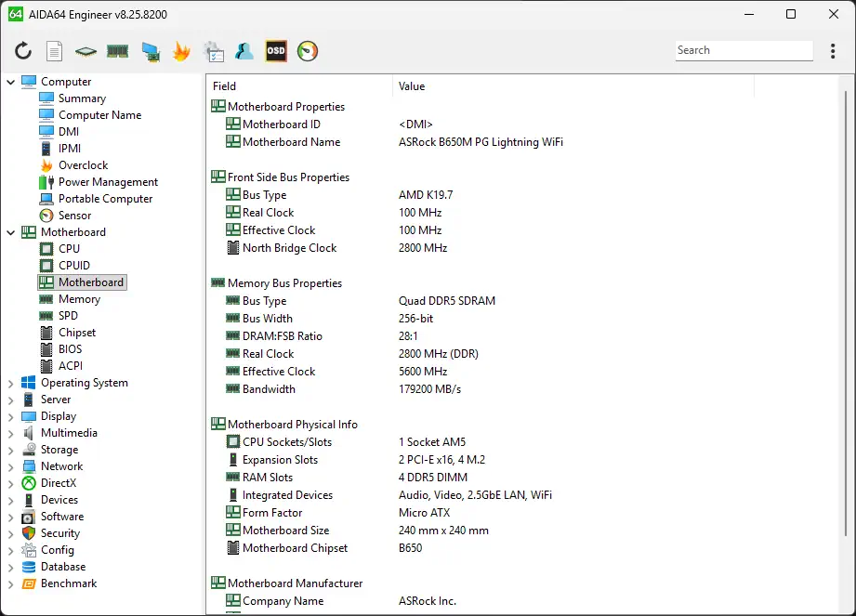The image size is (856, 616).
Task: Expand the DirectX node
Action: pos(10,483)
